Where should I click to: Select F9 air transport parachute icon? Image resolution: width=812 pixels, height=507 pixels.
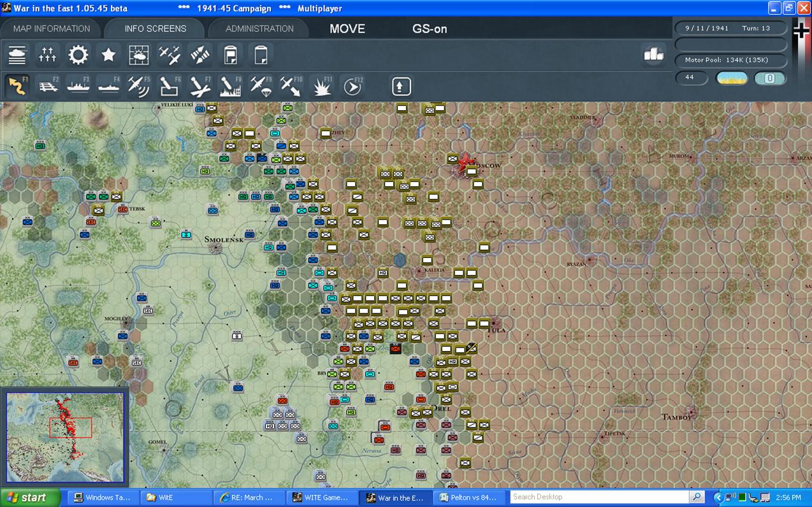click(261, 86)
